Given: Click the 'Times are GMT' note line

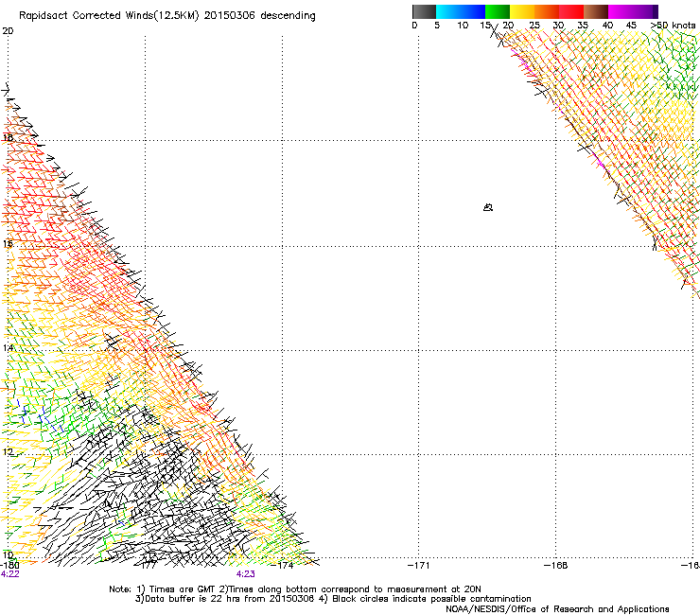Looking at the screenshot, I should tap(294, 589).
